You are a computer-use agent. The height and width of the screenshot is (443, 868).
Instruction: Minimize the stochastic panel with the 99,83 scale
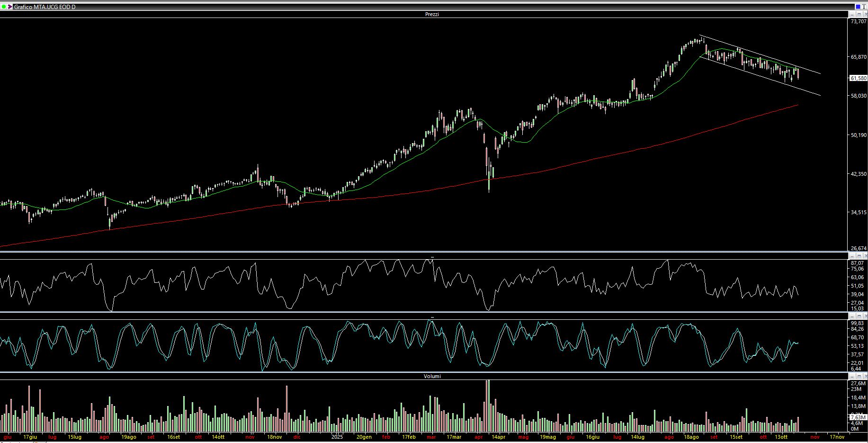(852, 316)
